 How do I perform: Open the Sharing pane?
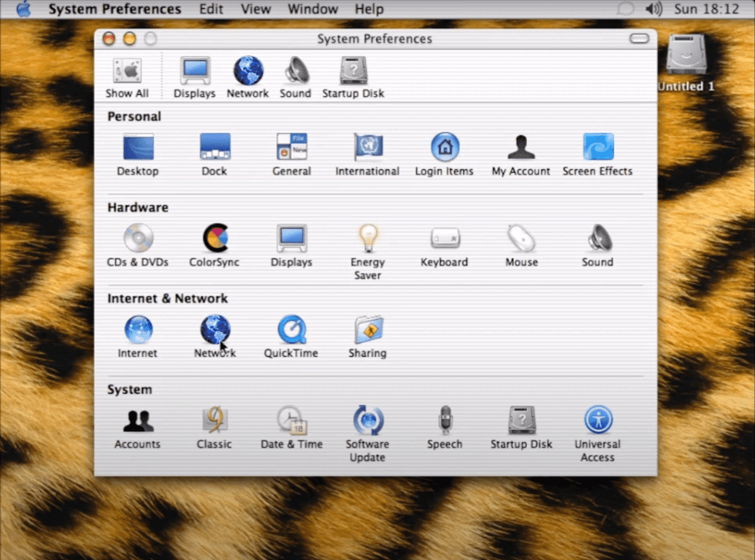pyautogui.click(x=367, y=330)
